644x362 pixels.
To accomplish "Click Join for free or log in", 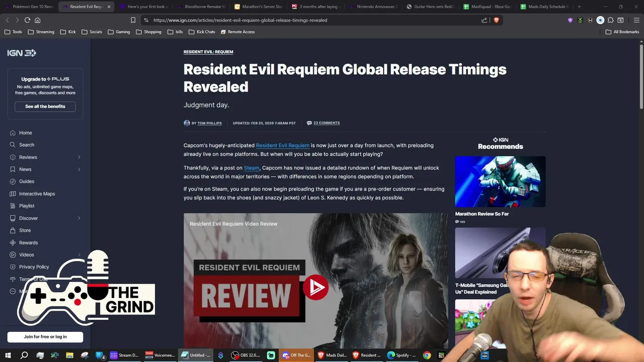I will pos(45,337).
